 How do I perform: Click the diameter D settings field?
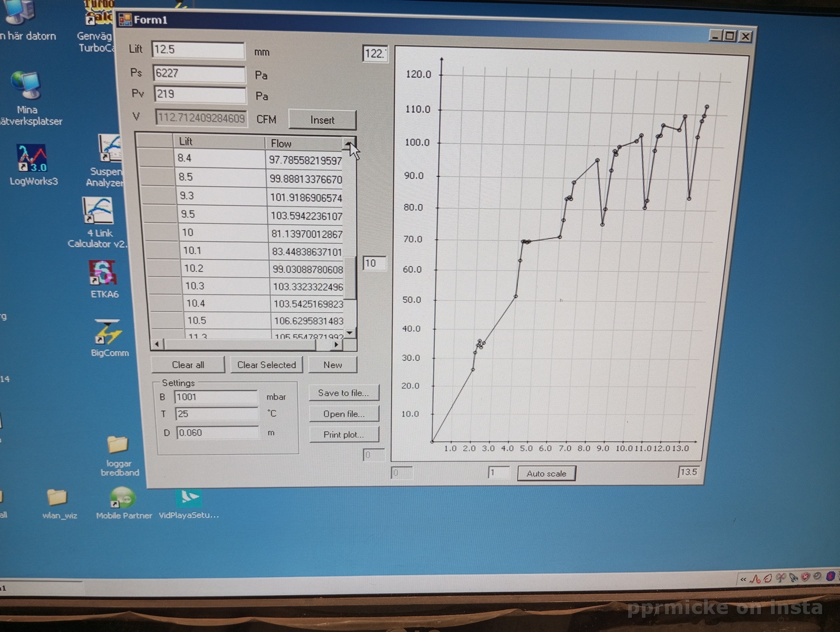217,433
